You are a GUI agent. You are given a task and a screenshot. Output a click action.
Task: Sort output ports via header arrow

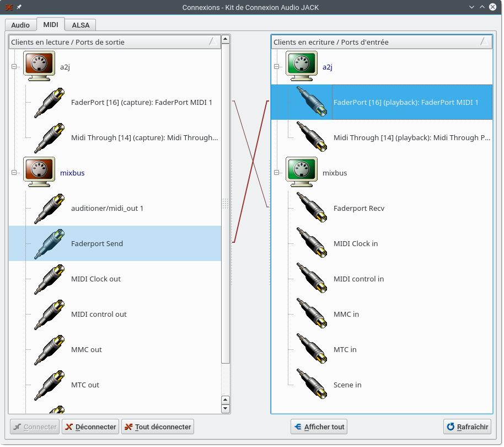click(x=212, y=41)
